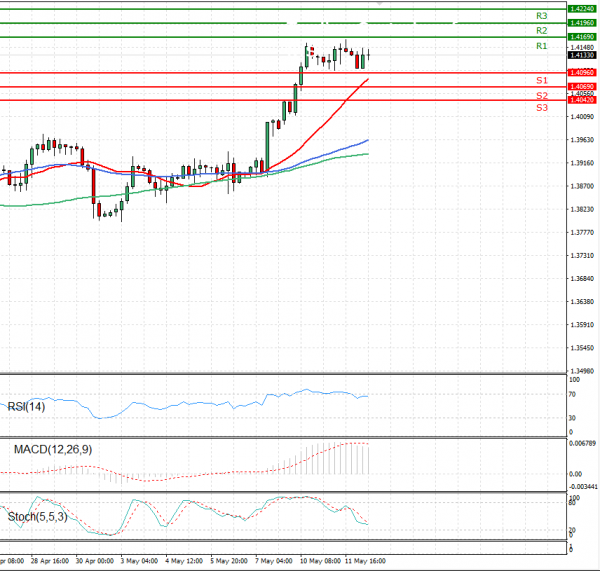Click the RSI scale value 30
The image size is (600, 571).
572,418
